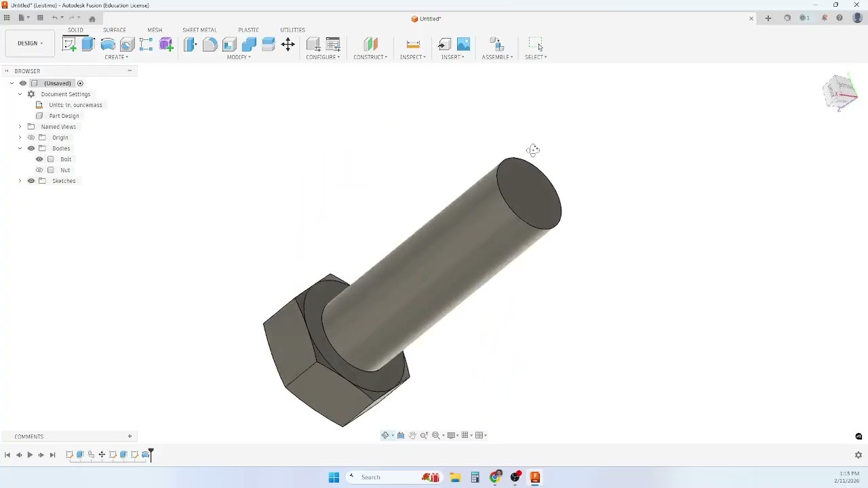Expand the COMMENTS panel plus button
The image size is (868, 488).
click(130, 436)
